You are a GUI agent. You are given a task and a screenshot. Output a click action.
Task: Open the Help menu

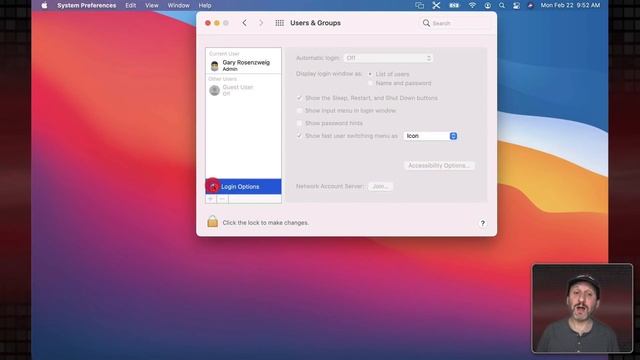205,5
